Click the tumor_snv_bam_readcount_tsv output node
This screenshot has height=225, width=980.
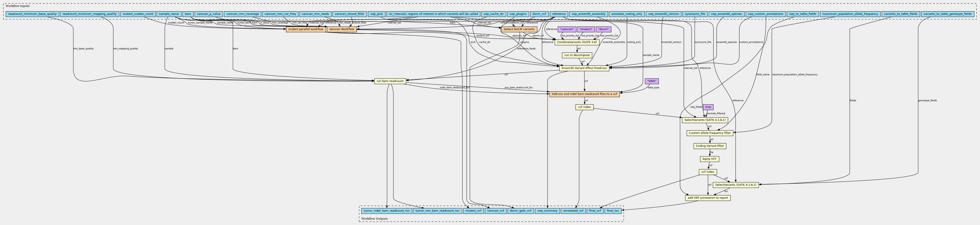(438, 211)
